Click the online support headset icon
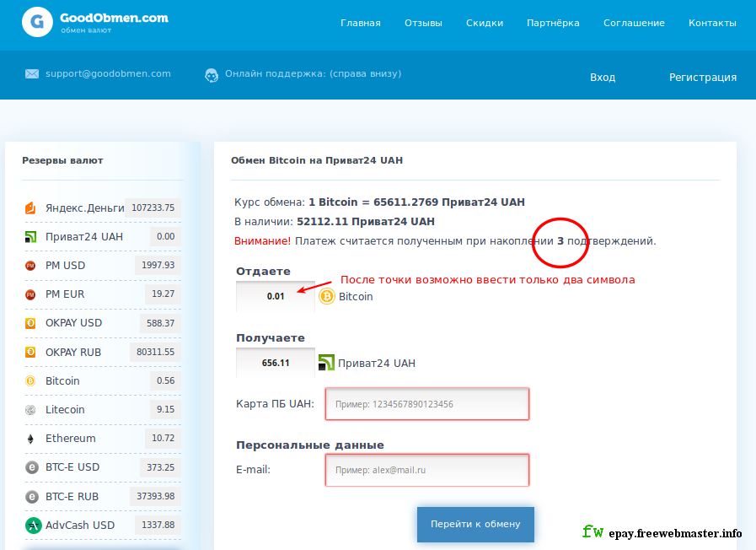 coord(212,75)
